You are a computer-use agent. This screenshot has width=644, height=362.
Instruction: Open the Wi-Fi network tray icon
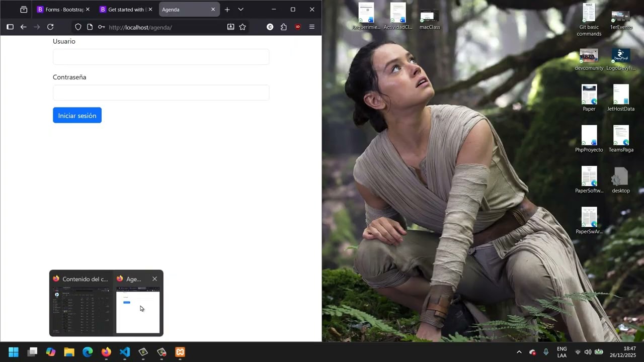(578, 352)
